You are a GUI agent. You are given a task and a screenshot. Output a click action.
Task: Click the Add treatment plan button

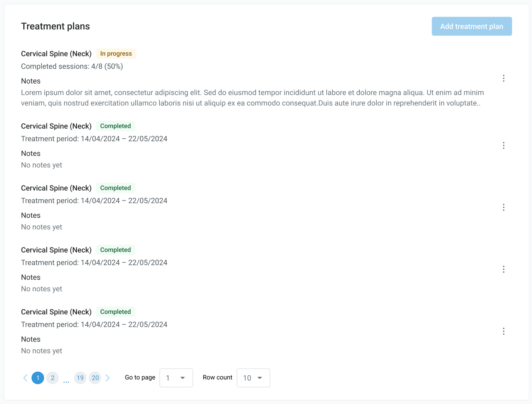(471, 26)
